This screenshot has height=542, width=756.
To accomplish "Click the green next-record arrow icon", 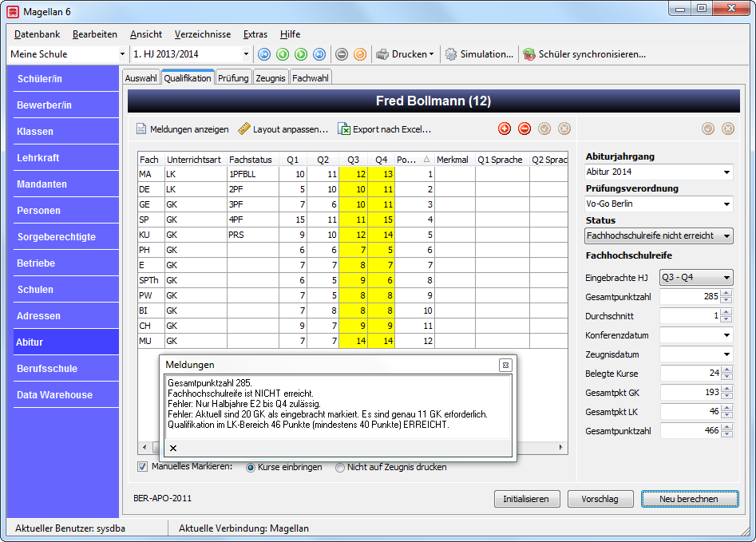I will [x=301, y=54].
